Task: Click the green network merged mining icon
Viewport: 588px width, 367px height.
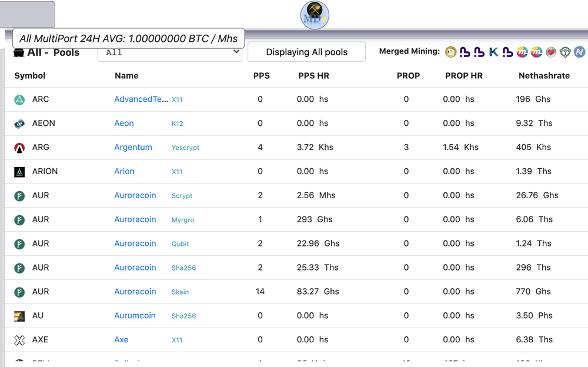Action: coord(565,52)
